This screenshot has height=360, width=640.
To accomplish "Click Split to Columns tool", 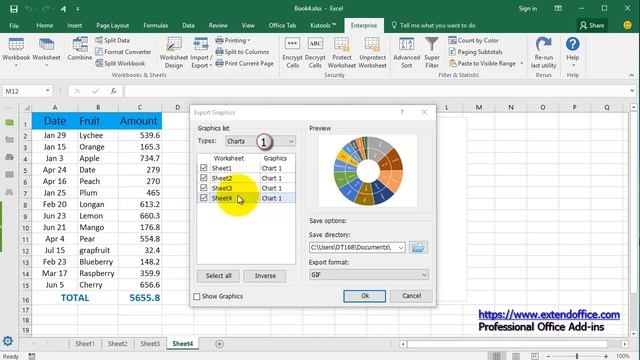I will 242,52.
